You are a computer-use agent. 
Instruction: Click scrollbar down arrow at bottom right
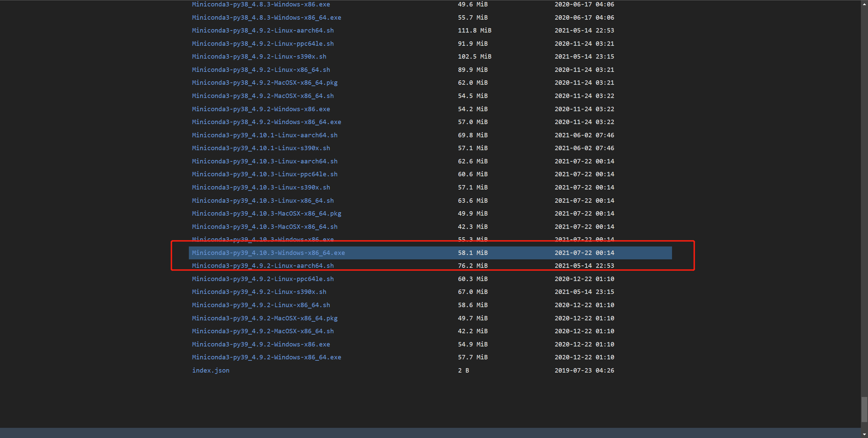(864, 435)
